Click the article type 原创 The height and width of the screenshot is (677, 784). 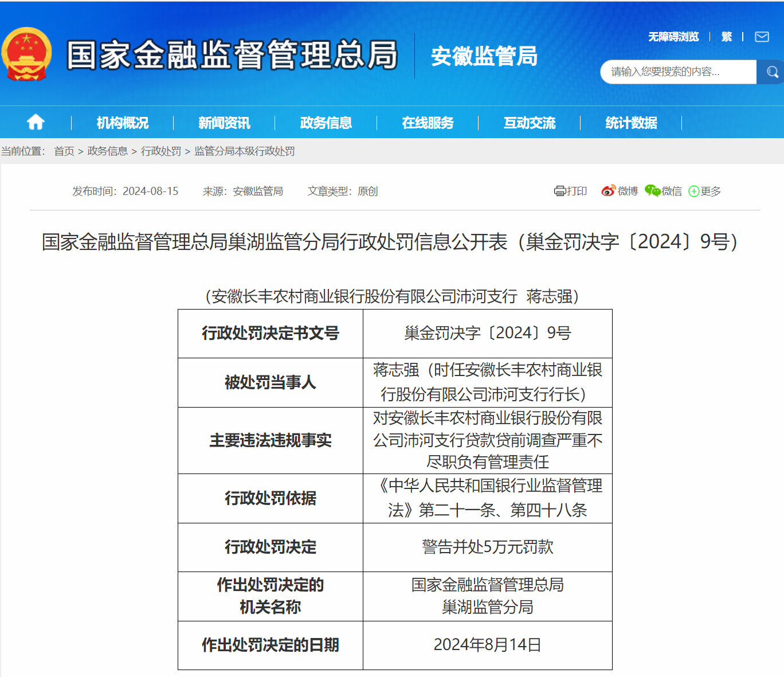[368, 191]
